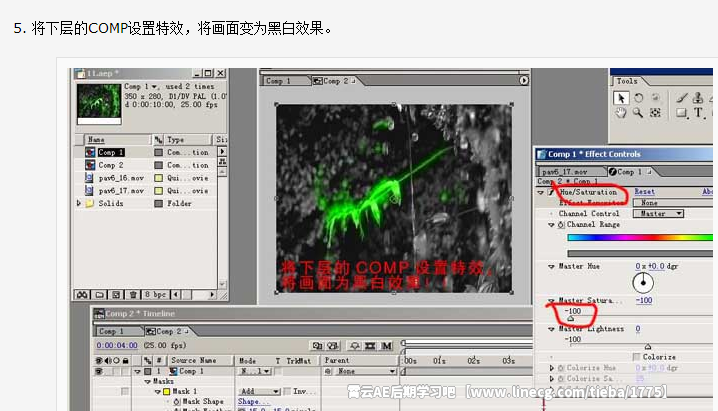This screenshot has height=411, width=718.
Task: Collapse Mask 1 properties
Action: [x=158, y=392]
